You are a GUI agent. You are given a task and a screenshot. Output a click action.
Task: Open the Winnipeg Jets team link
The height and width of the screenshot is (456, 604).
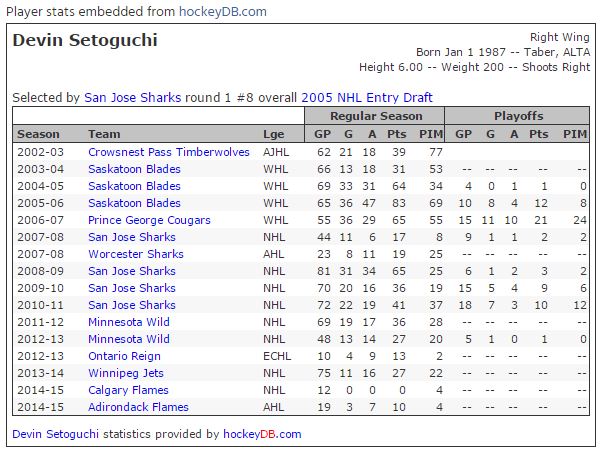click(126, 373)
